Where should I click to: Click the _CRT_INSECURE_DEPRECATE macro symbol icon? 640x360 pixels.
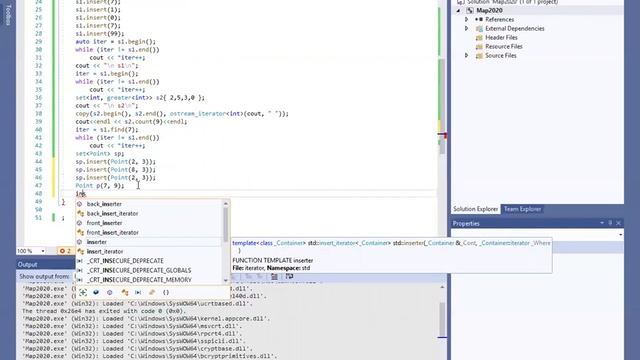tap(80, 261)
